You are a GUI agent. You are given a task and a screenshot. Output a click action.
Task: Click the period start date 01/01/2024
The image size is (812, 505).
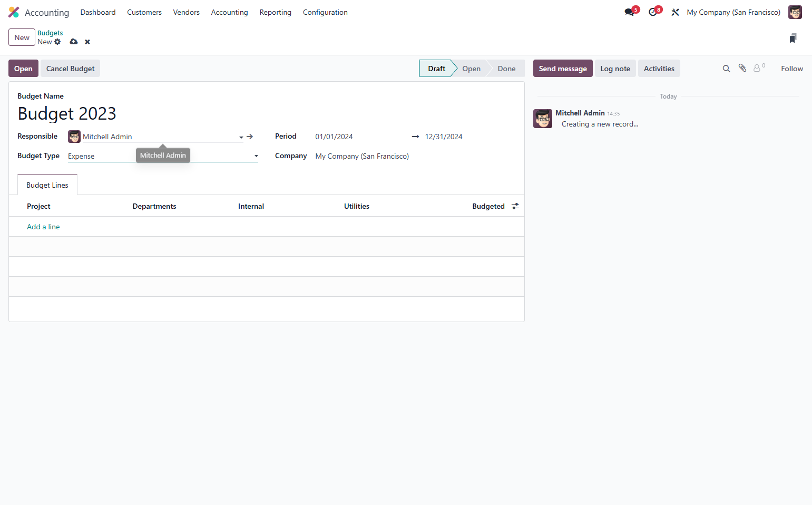(334, 137)
